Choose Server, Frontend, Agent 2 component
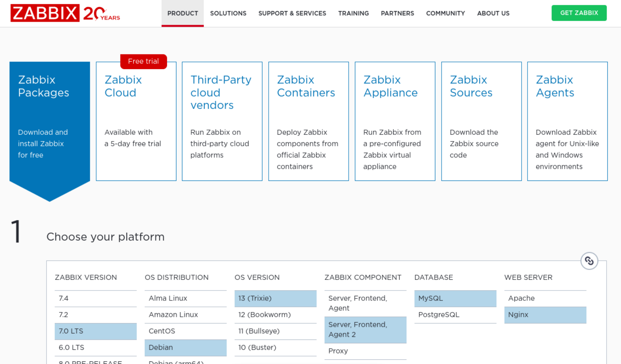The image size is (621, 364). pyautogui.click(x=365, y=330)
